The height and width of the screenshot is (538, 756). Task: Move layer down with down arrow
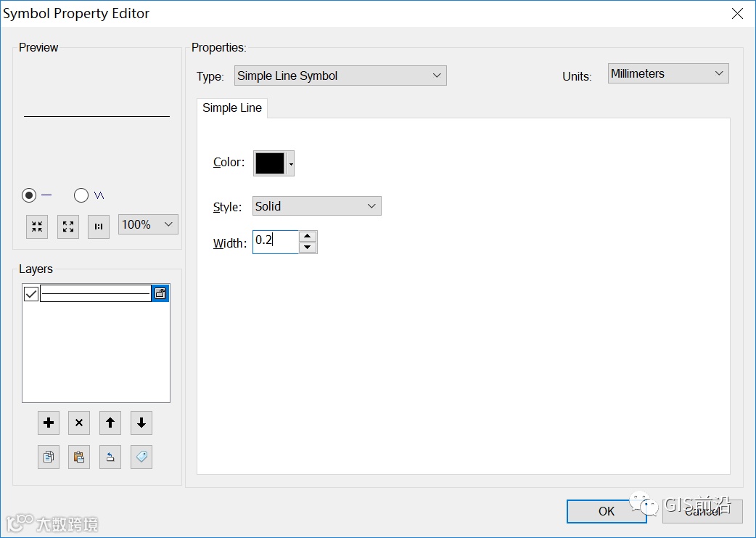[x=141, y=423]
